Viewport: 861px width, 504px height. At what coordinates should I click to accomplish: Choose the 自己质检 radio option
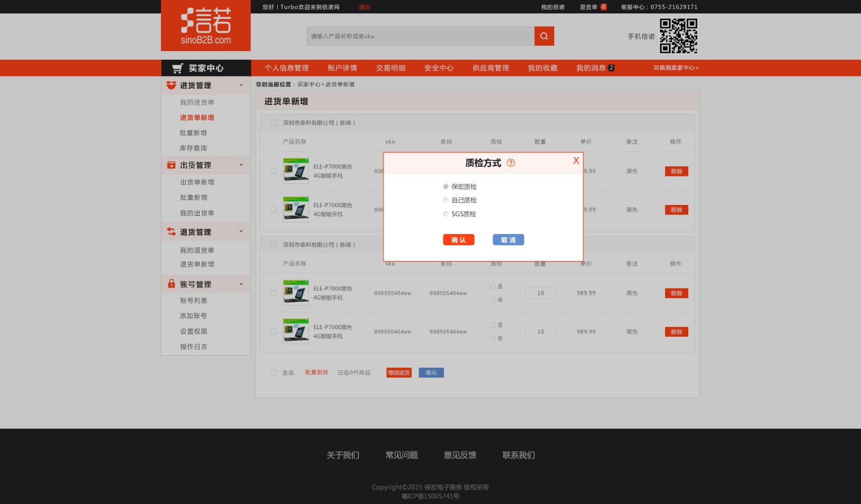[x=446, y=200]
